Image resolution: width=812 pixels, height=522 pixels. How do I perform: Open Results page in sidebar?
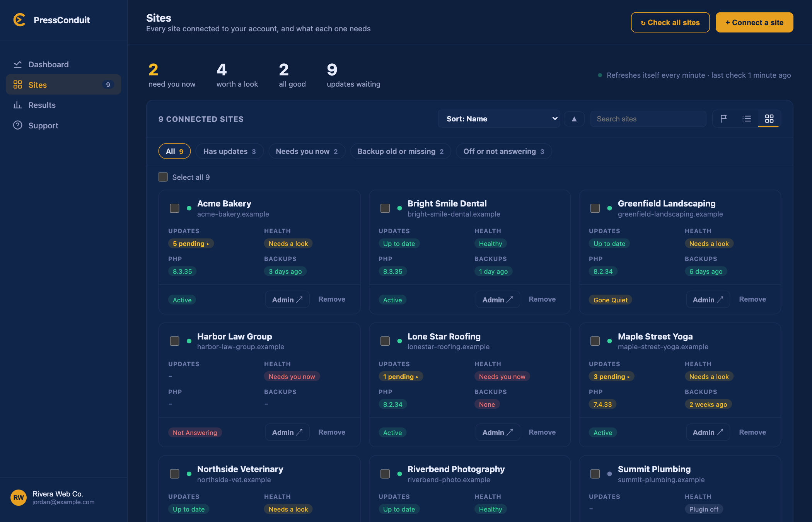[63, 105]
